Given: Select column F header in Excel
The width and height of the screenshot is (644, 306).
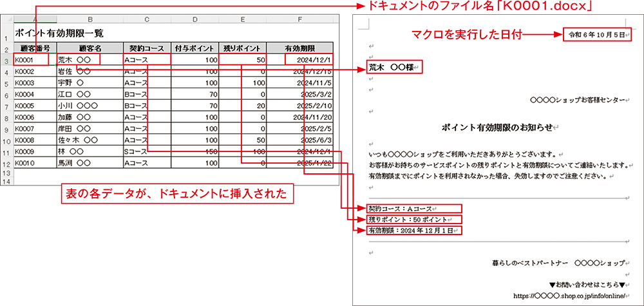Looking at the screenshot, I should [300, 19].
